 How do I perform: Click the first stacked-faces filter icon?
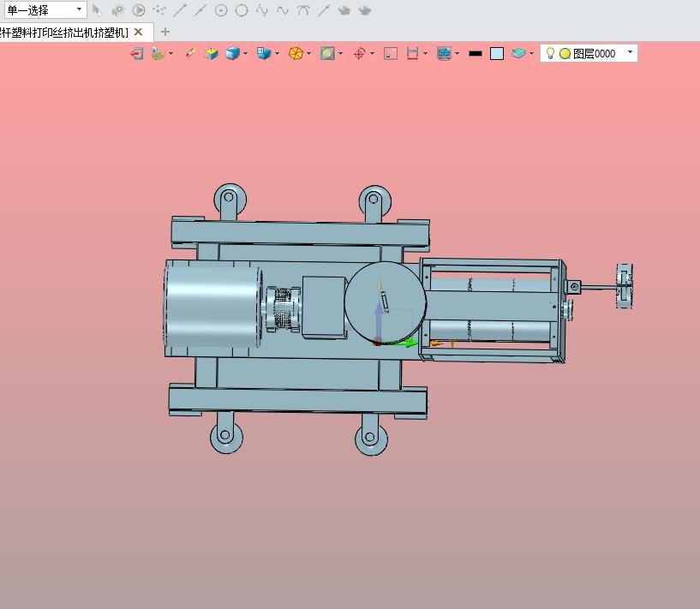(x=344, y=10)
